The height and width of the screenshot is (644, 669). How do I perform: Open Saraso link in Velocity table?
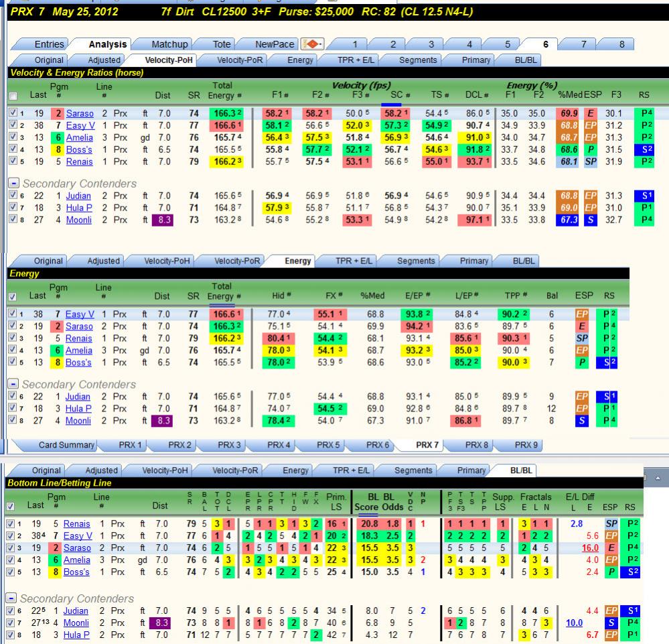tap(80, 113)
